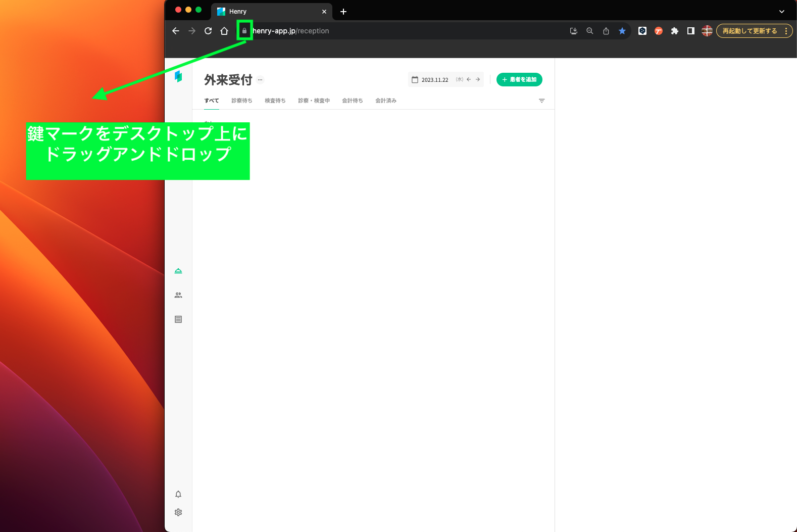Click the share page icon
797x532 pixels.
pyautogui.click(x=606, y=31)
